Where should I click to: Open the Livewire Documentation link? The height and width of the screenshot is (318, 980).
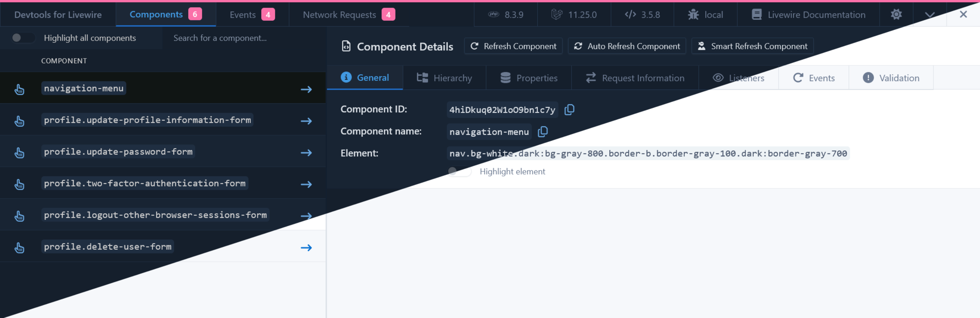(x=808, y=14)
